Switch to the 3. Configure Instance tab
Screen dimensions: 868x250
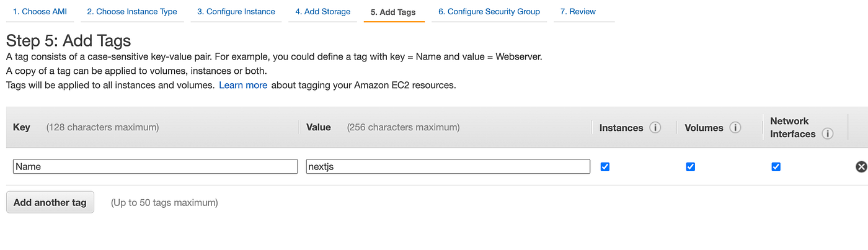(236, 12)
